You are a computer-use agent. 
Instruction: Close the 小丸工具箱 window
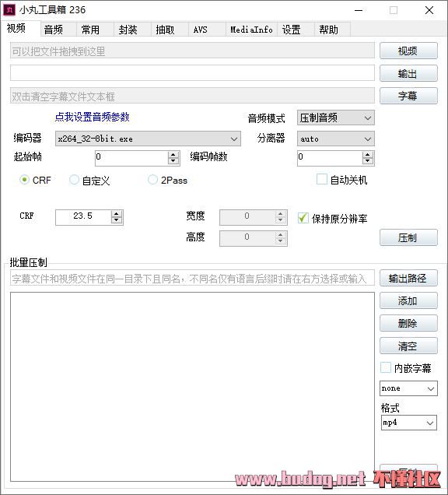point(429,10)
